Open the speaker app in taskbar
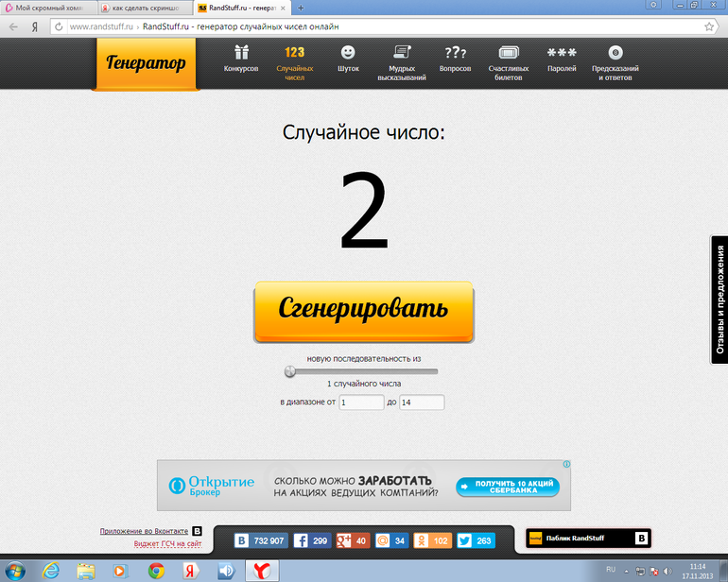Screen dimensions: 728x582 226,571
